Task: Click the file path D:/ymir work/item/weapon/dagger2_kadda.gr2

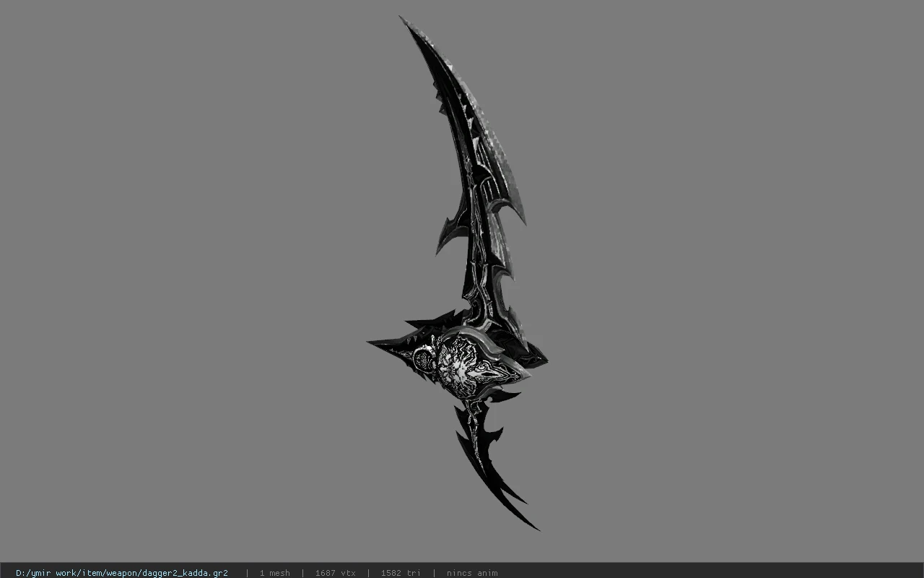Action: pos(122,573)
